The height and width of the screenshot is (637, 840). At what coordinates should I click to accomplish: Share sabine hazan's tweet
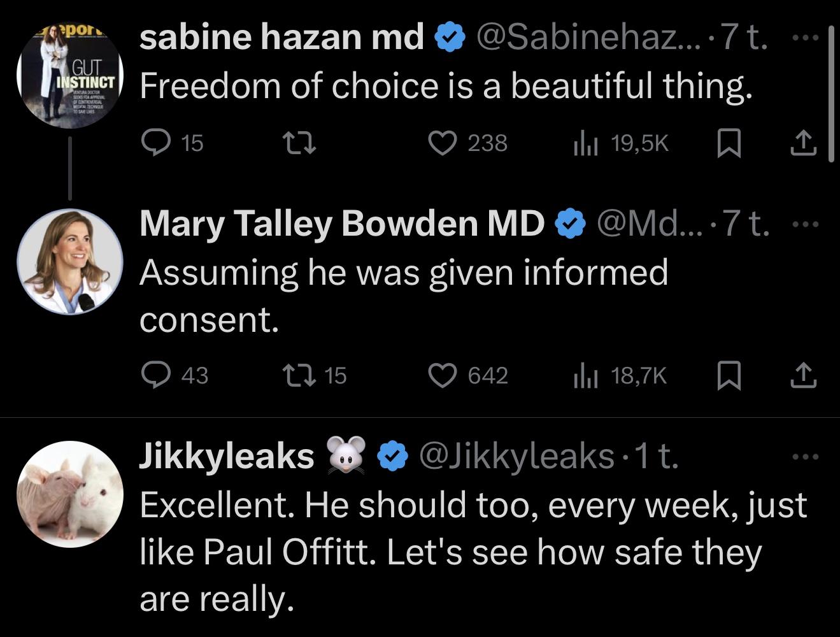[x=803, y=144]
